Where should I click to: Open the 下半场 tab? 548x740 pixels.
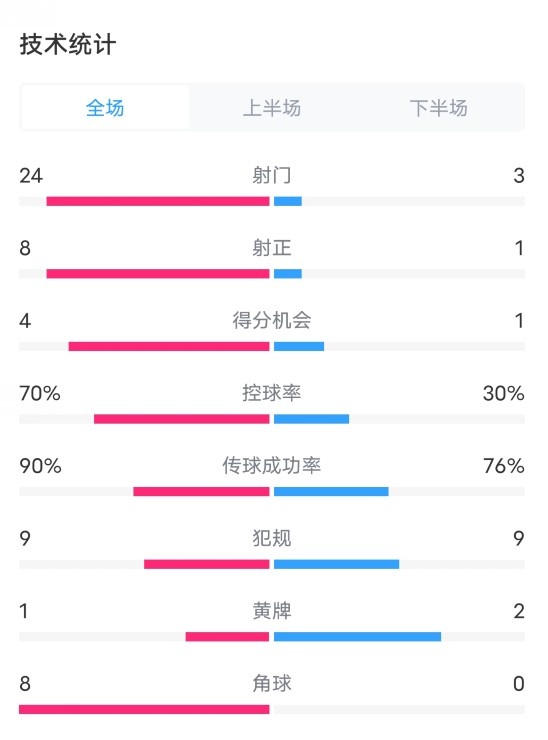click(438, 108)
